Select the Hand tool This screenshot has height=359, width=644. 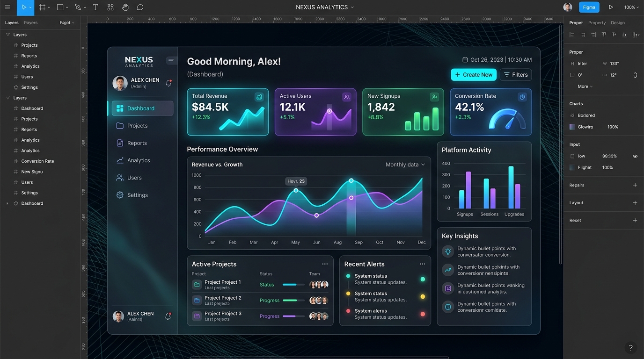[x=125, y=7]
